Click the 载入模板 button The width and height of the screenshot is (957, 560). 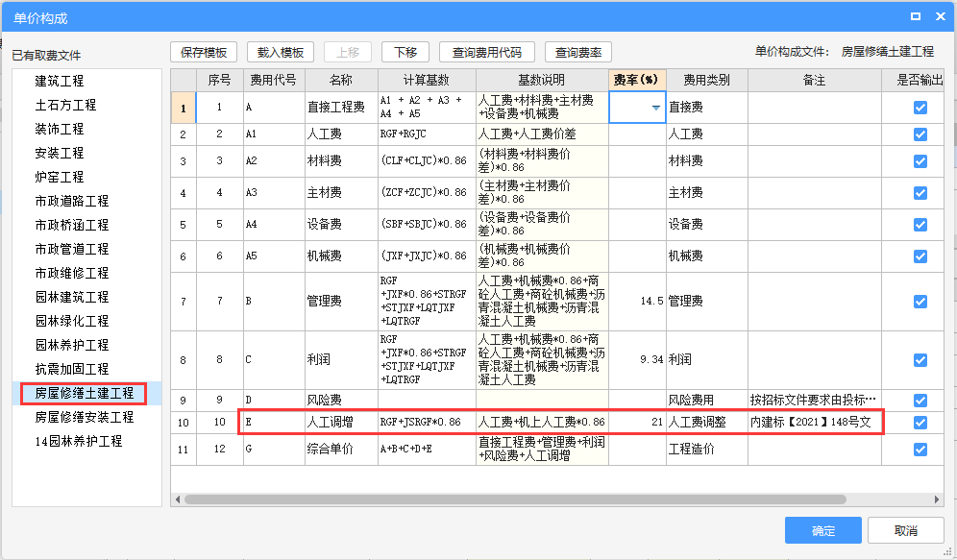pos(281,53)
